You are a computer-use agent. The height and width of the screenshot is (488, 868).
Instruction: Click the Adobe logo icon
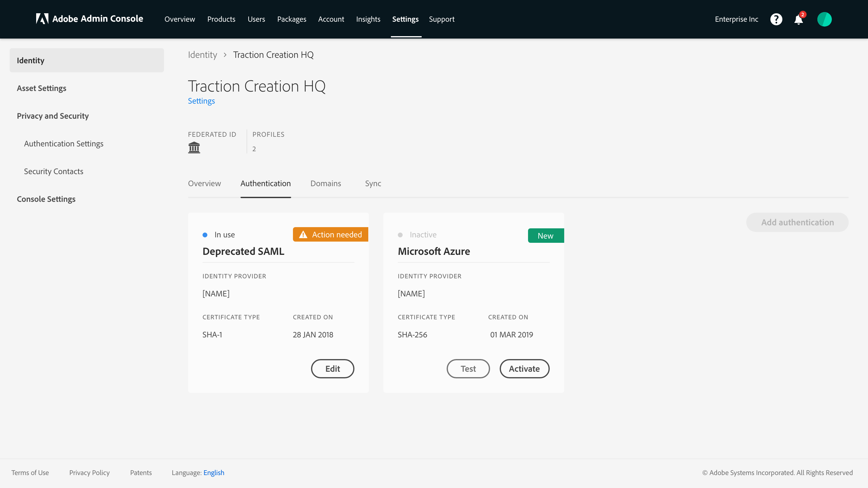coord(42,19)
